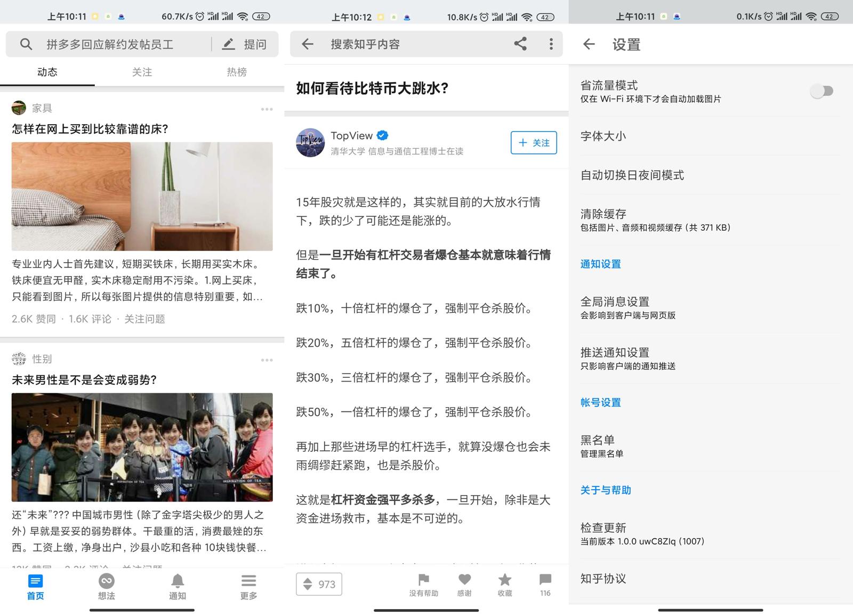Tap TopView's profile avatar

[310, 143]
